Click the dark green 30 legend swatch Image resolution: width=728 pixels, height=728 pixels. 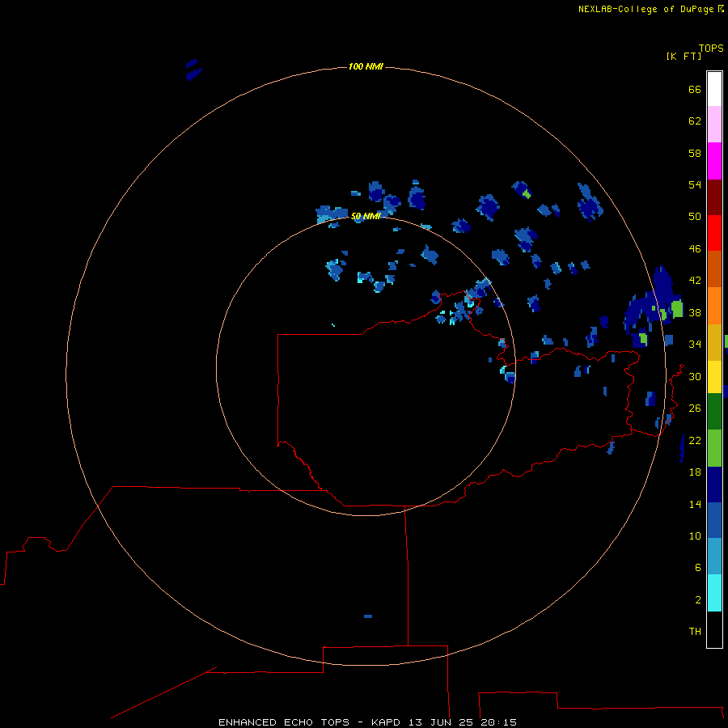(x=714, y=412)
